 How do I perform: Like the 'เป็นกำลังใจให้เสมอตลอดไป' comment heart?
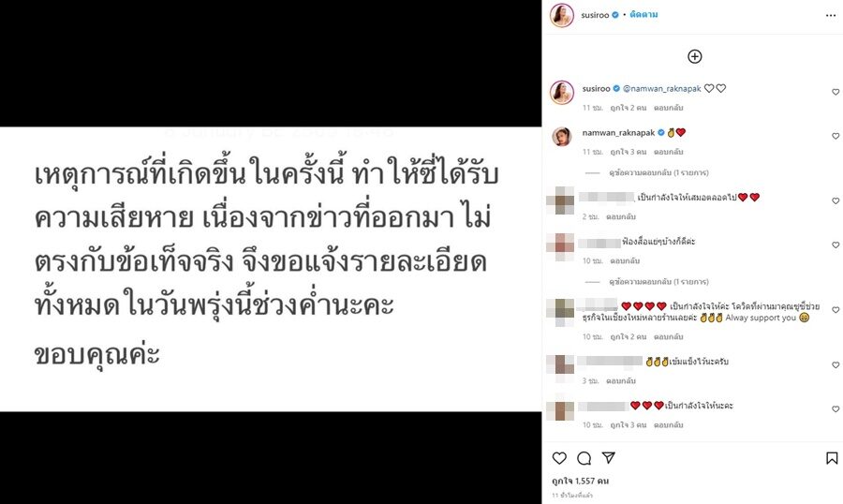pyautogui.click(x=836, y=200)
